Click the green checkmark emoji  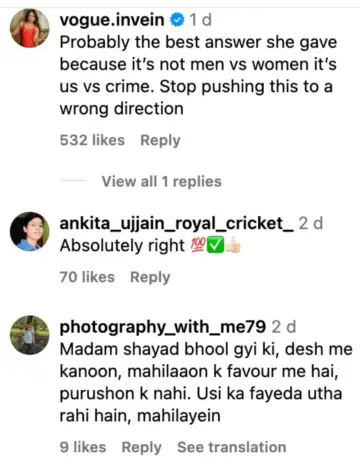[x=215, y=246]
